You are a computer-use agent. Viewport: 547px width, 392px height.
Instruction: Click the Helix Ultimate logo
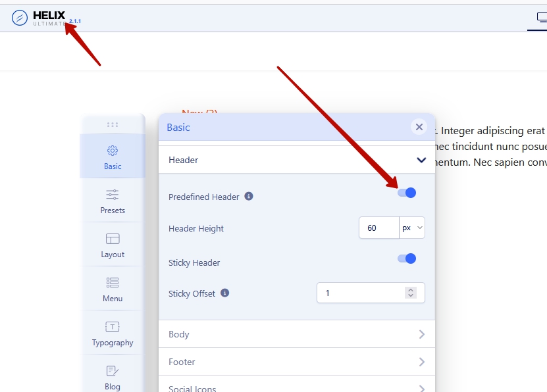pyautogui.click(x=39, y=18)
